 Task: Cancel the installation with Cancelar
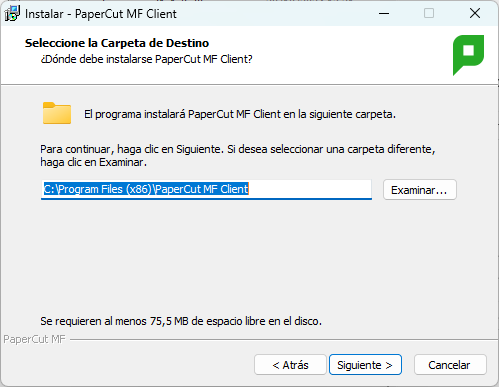[450, 365]
